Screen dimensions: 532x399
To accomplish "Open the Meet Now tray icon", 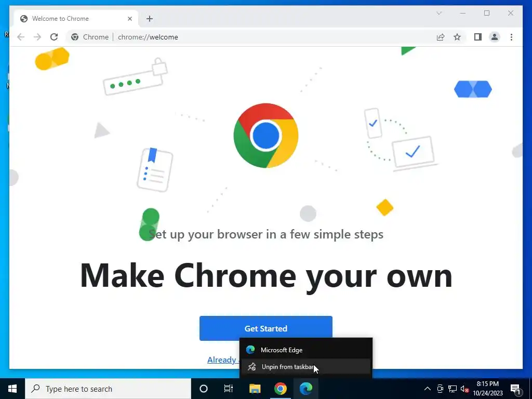I will [440, 389].
